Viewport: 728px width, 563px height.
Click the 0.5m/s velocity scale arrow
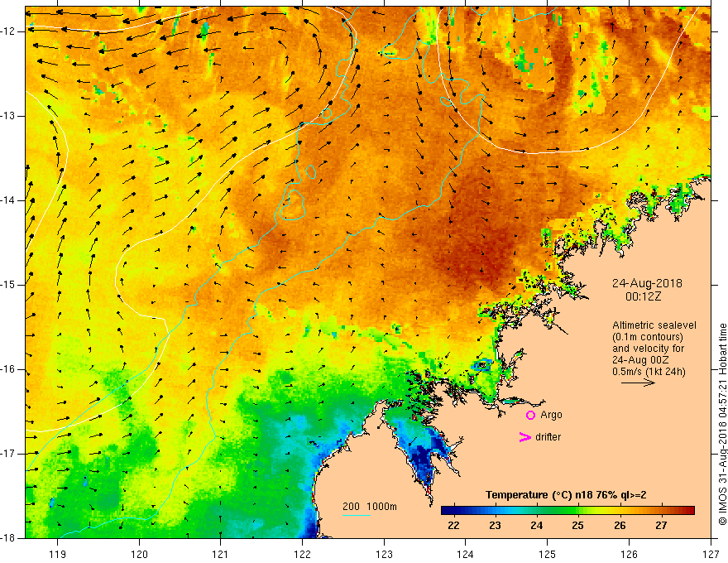point(638,383)
